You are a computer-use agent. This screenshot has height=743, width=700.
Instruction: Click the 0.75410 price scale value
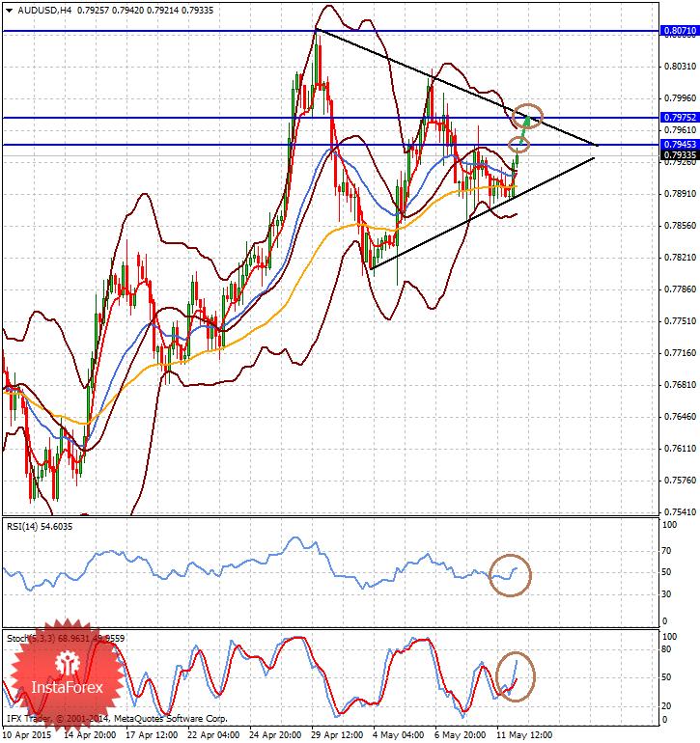(x=680, y=512)
